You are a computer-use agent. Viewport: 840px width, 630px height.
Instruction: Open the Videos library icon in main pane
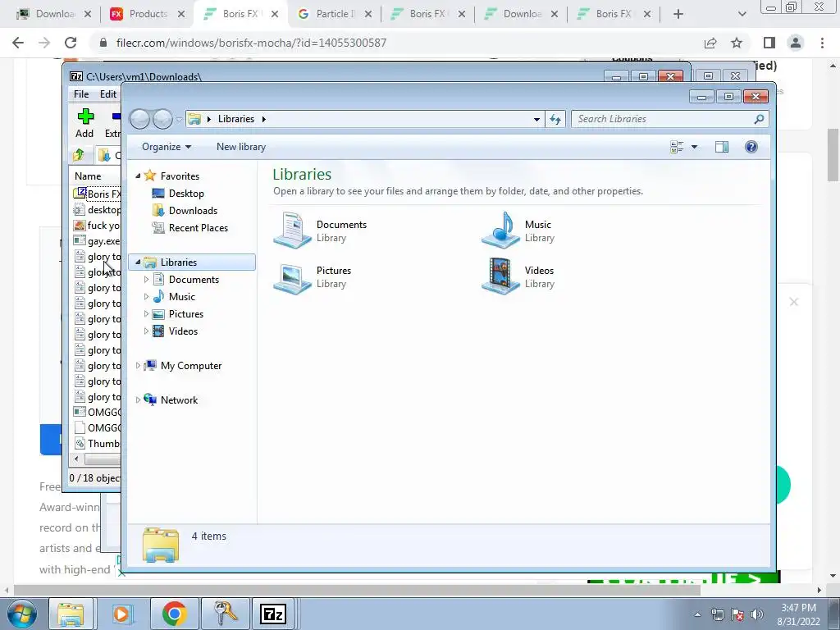501,277
